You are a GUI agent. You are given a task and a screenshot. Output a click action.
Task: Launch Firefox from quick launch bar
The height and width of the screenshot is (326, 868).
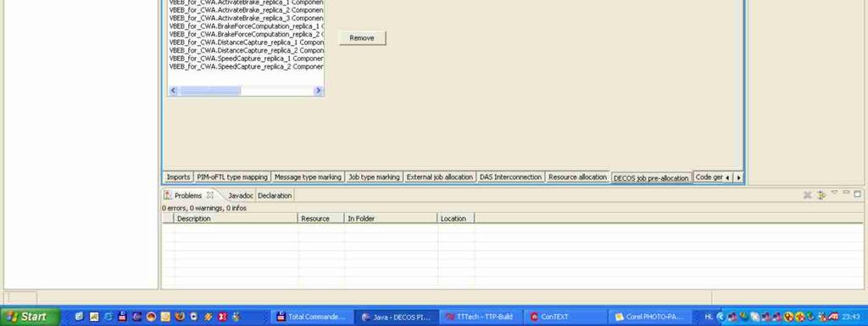click(180, 318)
